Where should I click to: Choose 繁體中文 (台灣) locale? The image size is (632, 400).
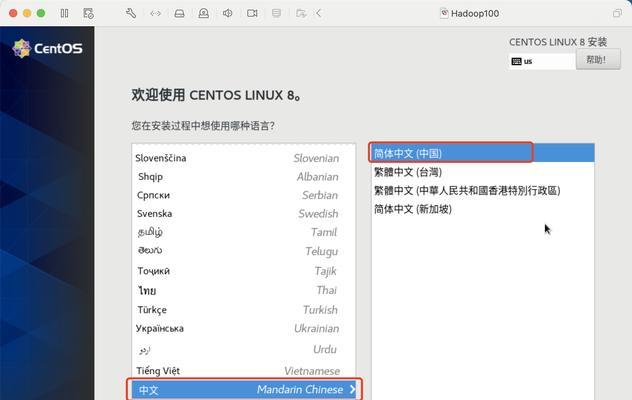[x=482, y=172]
